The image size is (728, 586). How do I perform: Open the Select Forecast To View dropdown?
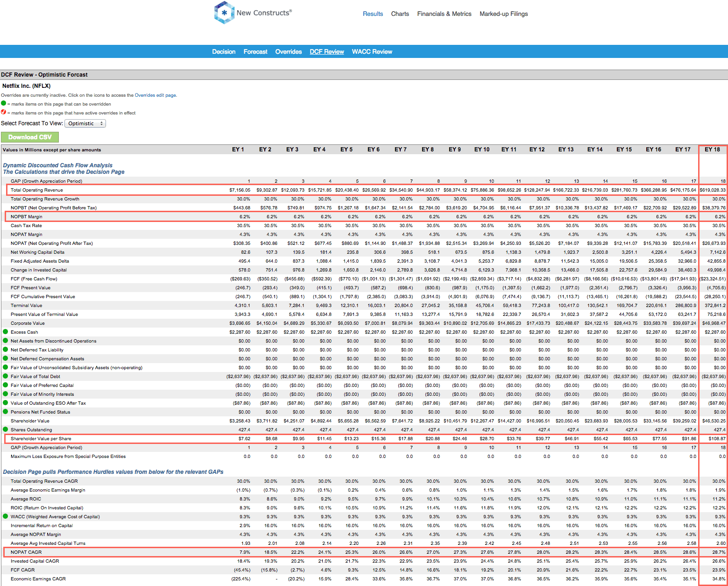(x=85, y=123)
